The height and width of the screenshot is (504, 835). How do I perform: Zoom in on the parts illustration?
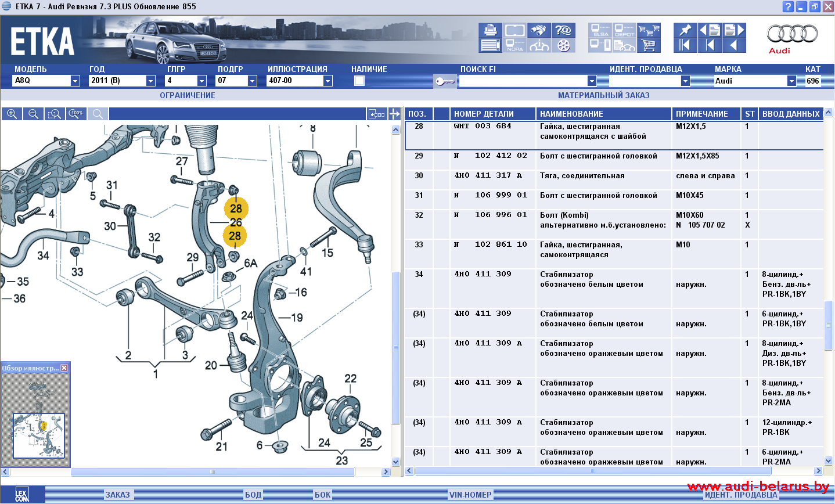(12, 114)
